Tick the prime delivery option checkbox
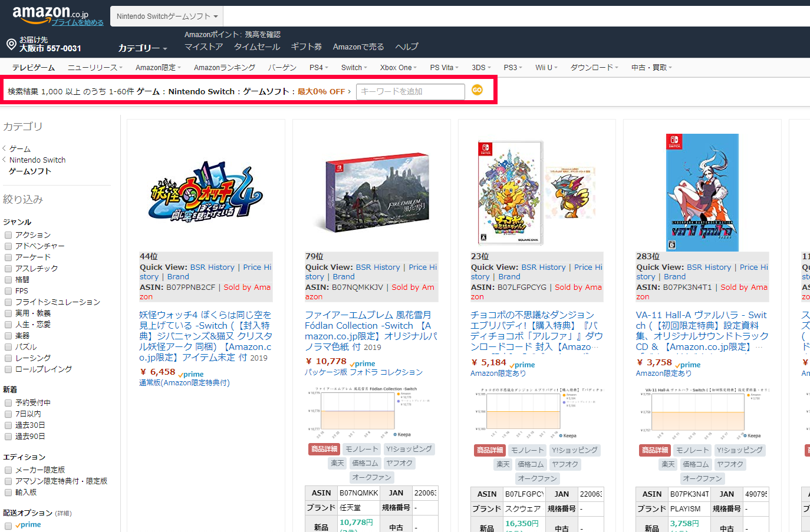This screenshot has width=810, height=532. (x=8, y=526)
